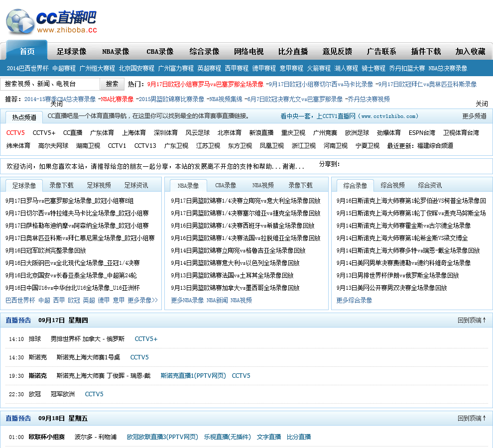Click the 搜索 button
This screenshot has width=493, height=448.
[x=112, y=84]
